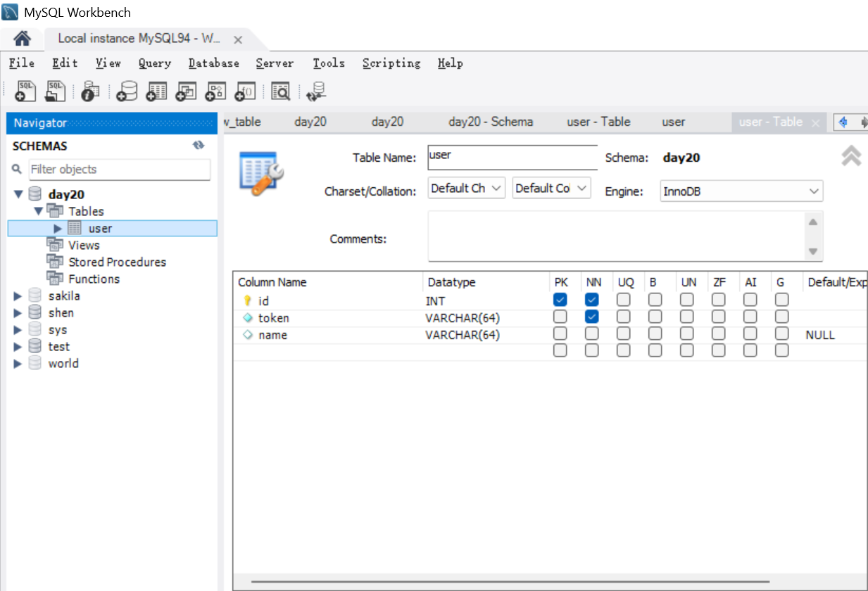Open the Server menu

(275, 63)
